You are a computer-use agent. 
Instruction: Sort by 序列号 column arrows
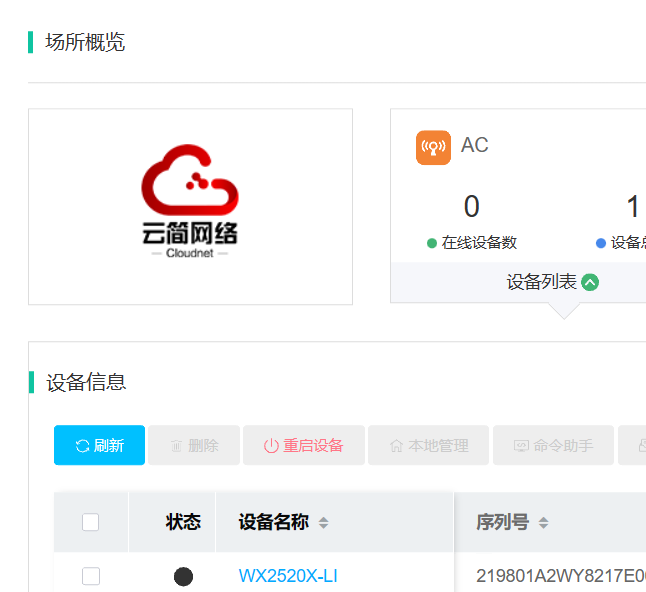coord(543,523)
